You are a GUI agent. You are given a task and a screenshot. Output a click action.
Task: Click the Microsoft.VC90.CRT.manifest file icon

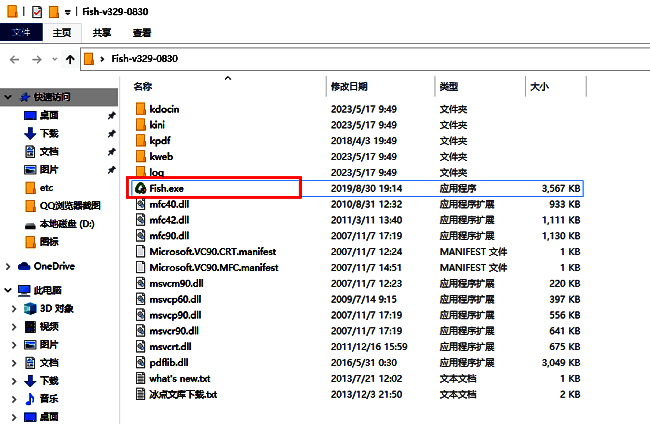tap(141, 252)
